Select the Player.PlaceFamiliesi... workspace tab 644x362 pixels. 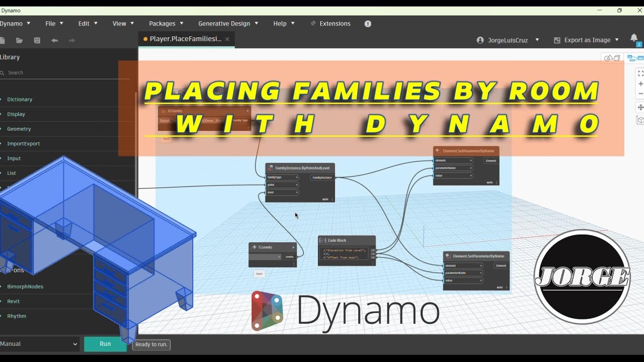coord(186,39)
